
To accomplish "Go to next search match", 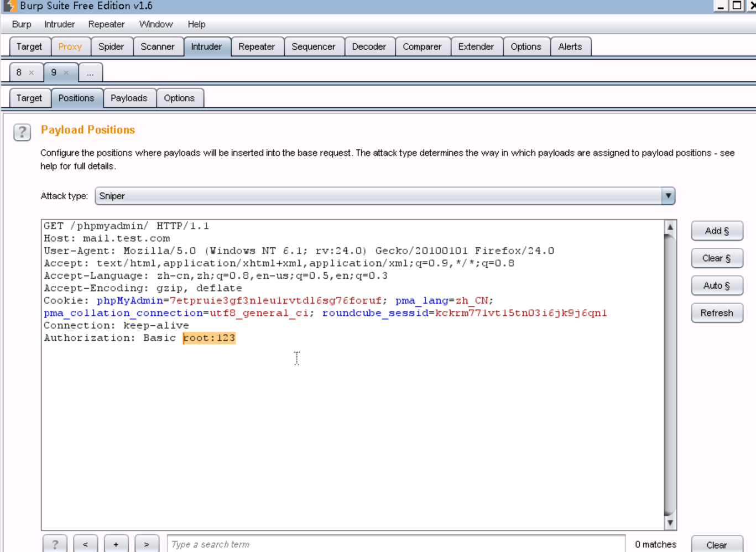I will pyautogui.click(x=147, y=544).
